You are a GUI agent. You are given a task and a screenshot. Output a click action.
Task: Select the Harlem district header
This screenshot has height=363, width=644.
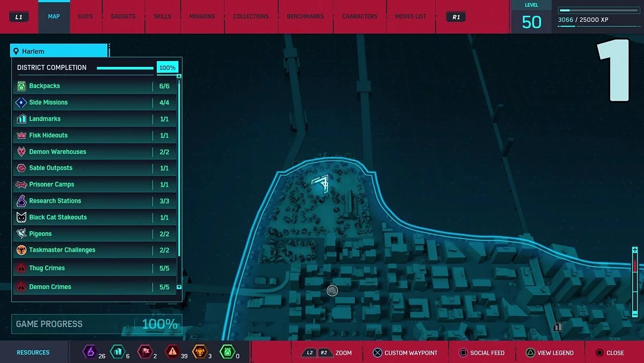pos(59,51)
